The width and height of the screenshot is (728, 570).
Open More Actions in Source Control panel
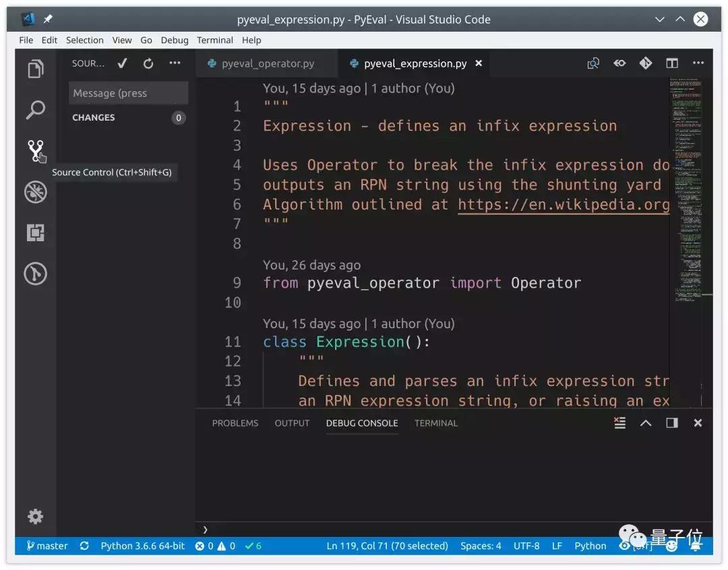pyautogui.click(x=174, y=63)
